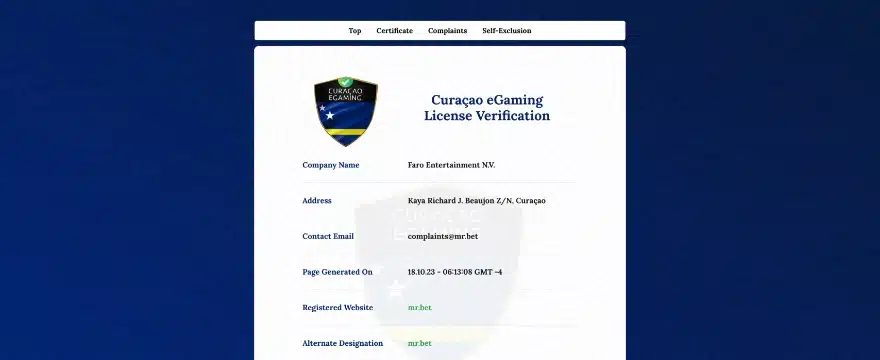880x360 pixels.
Task: Click the Page Generated On label
Action: pyautogui.click(x=337, y=272)
